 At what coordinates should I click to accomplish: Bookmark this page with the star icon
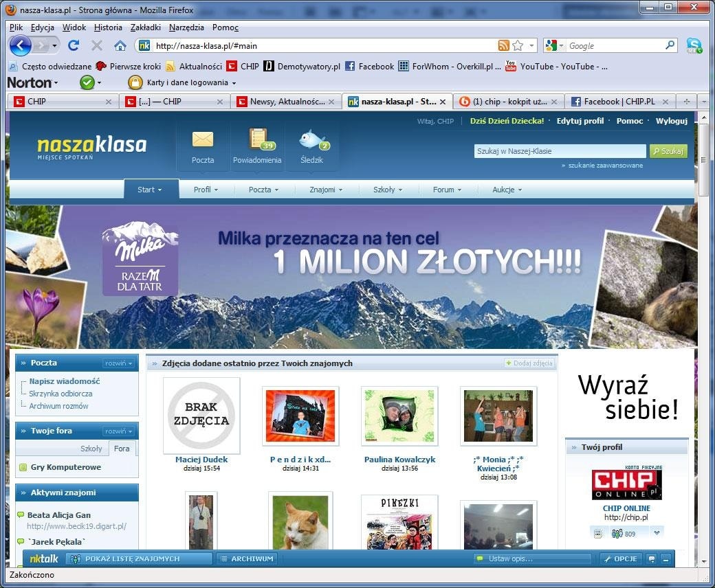point(518,45)
